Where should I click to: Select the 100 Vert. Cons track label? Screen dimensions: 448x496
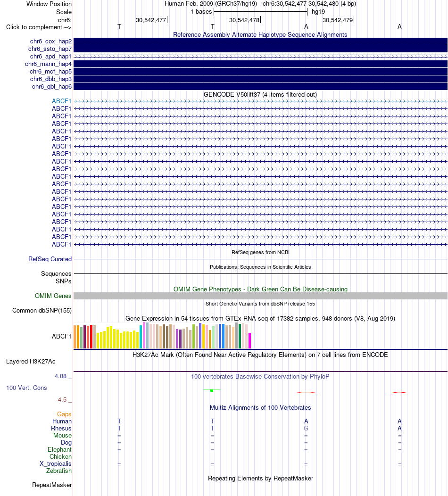click(x=26, y=388)
